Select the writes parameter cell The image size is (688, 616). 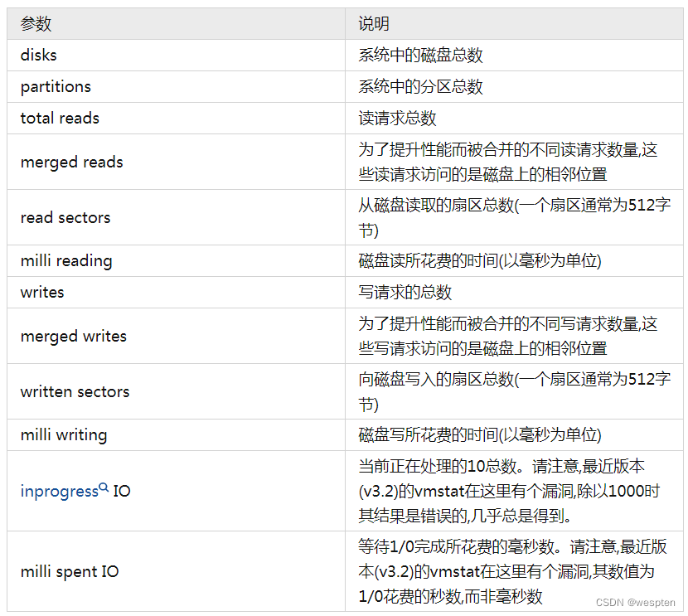click(176, 293)
